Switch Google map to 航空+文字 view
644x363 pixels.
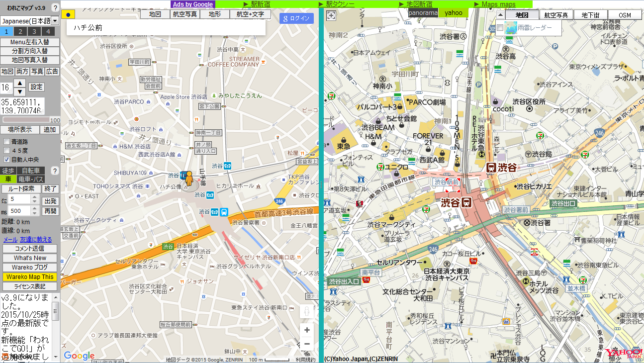coord(250,14)
